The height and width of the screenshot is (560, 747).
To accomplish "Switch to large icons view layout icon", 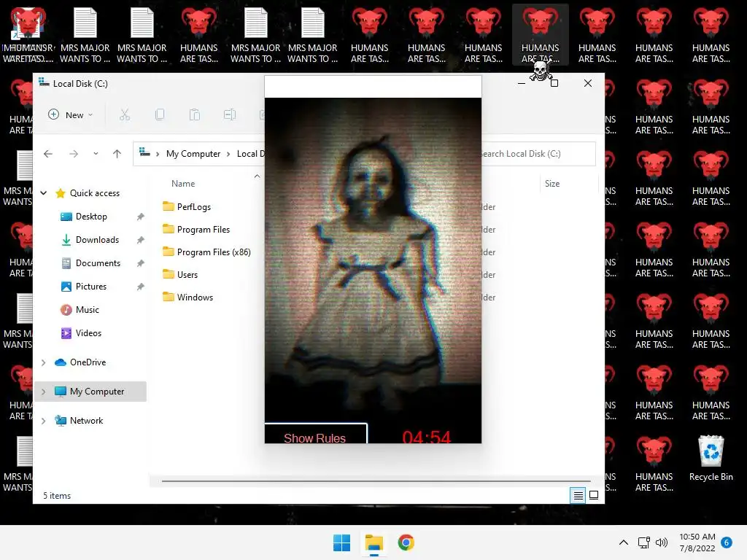I will point(594,495).
